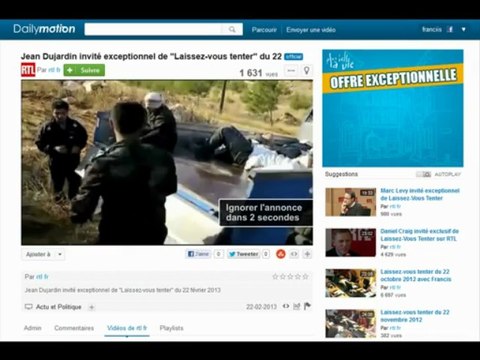Screen dimensions: 480x360
Task: Open the Ajouter à dropdown
Action: [43, 254]
